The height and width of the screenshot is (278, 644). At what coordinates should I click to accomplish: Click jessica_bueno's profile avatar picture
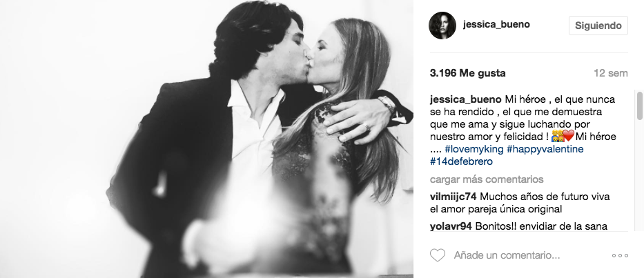[442, 26]
